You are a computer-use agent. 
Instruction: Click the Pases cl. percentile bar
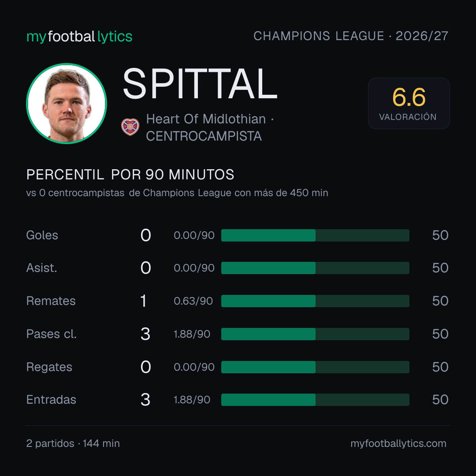coord(315,334)
